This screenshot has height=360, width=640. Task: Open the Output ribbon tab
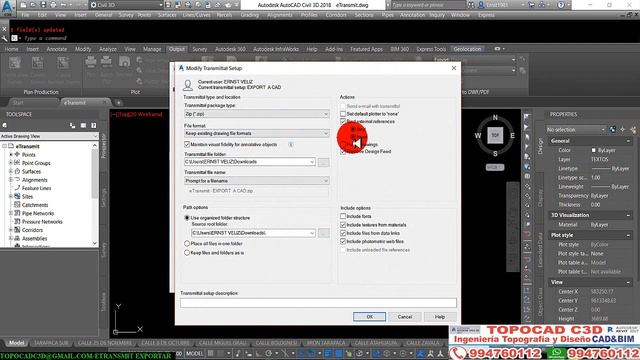(x=177, y=49)
